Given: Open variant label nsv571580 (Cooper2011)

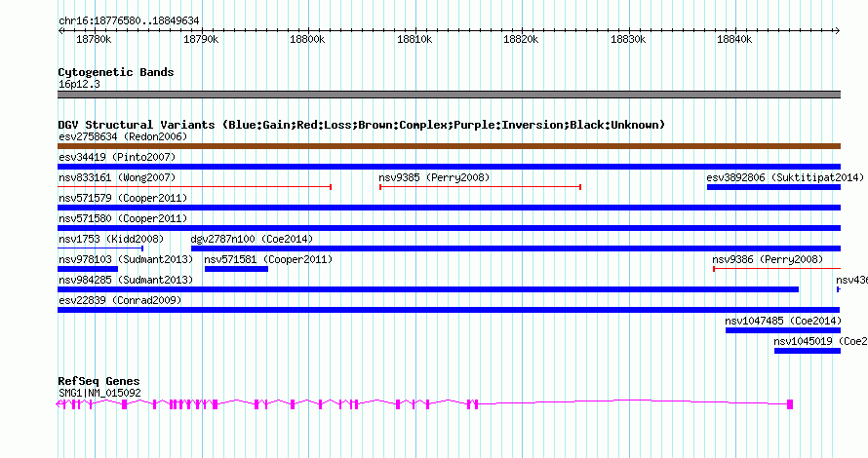Looking at the screenshot, I should point(123,218).
